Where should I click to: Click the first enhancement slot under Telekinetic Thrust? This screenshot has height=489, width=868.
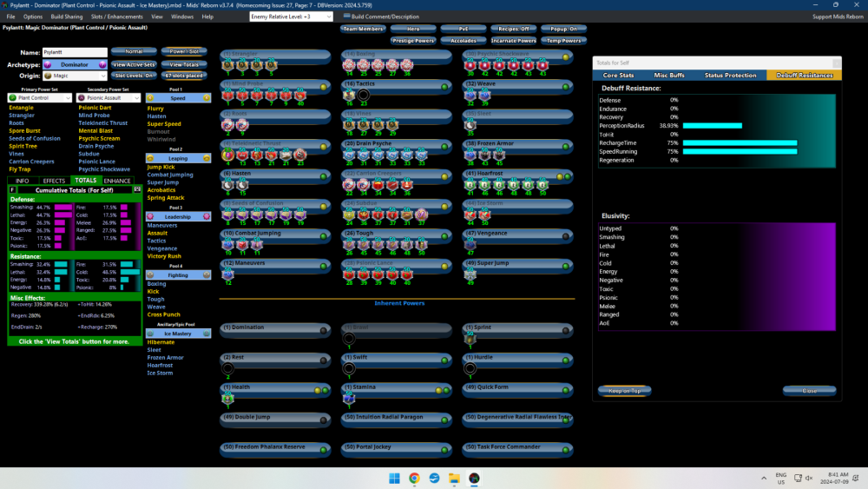pos(228,155)
